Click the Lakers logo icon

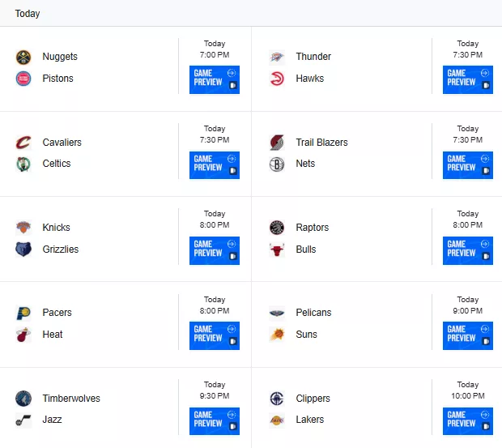277,420
